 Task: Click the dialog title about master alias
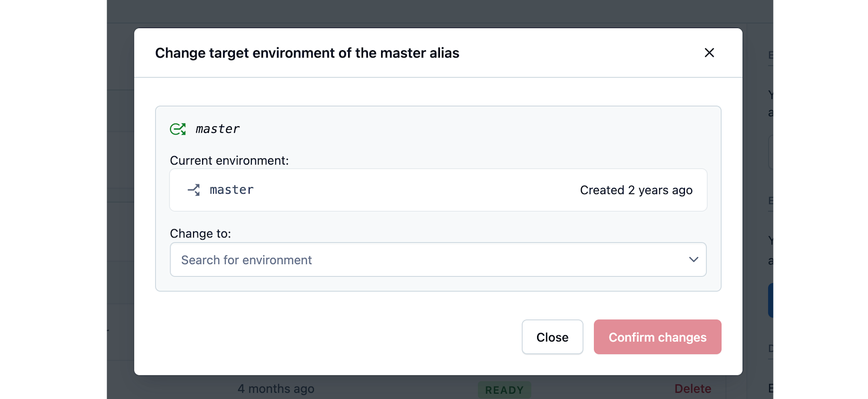(307, 53)
